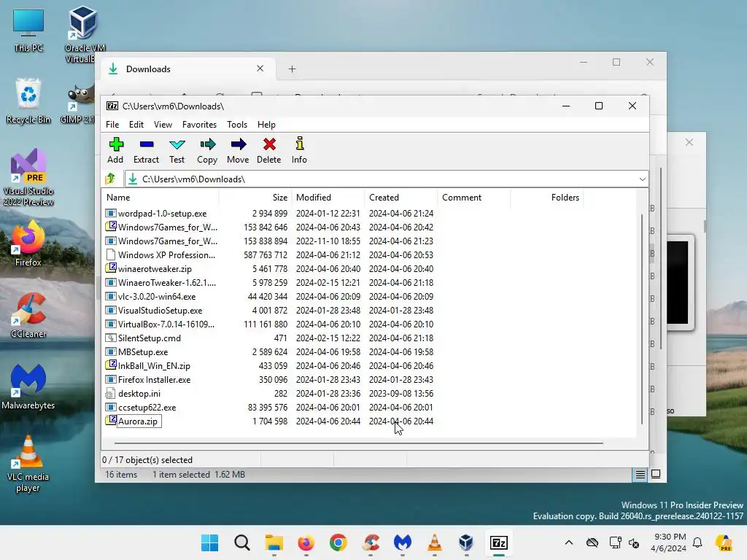Screen dimensions: 747x560
Task: Click the horizontal scrollbar in file list
Action: tap(359, 443)
